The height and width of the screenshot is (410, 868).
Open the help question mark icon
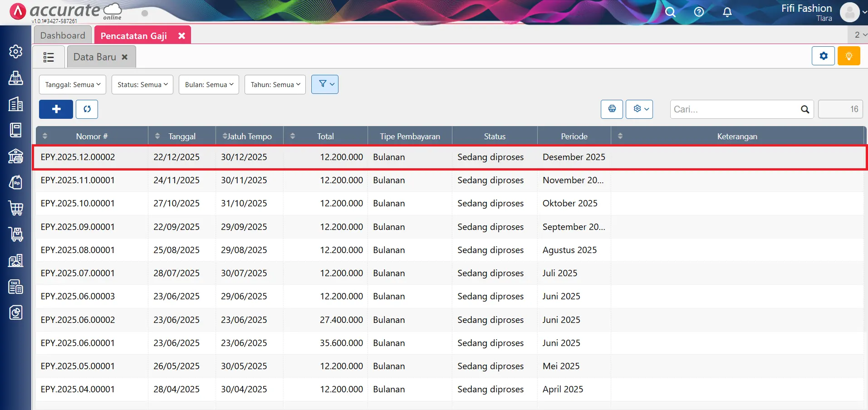point(699,12)
